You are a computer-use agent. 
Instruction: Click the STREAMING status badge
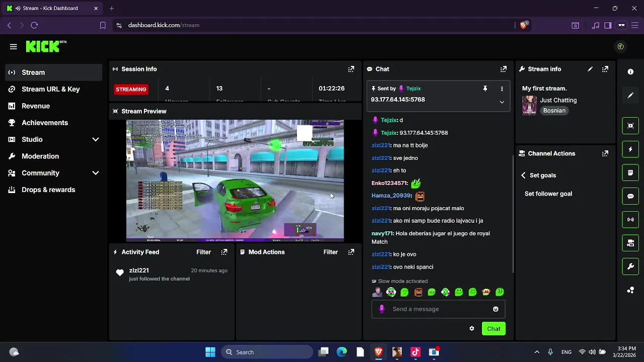pos(131,89)
